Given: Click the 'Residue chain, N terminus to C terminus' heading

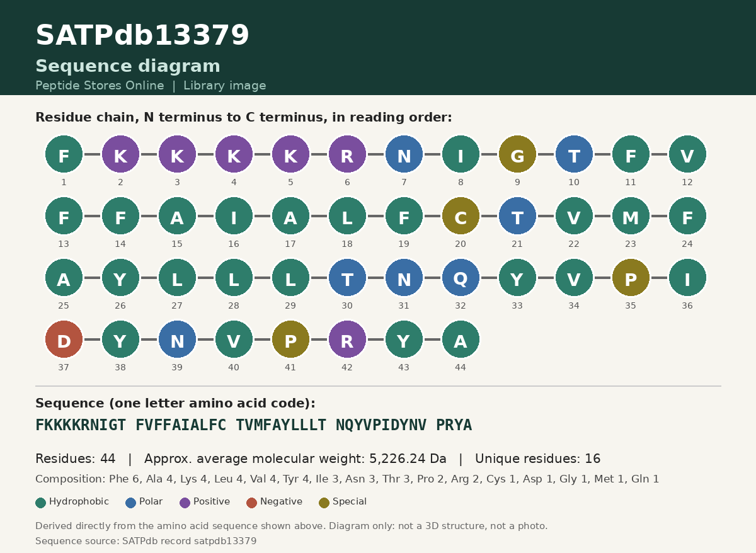Looking at the screenshot, I should click(244, 118).
